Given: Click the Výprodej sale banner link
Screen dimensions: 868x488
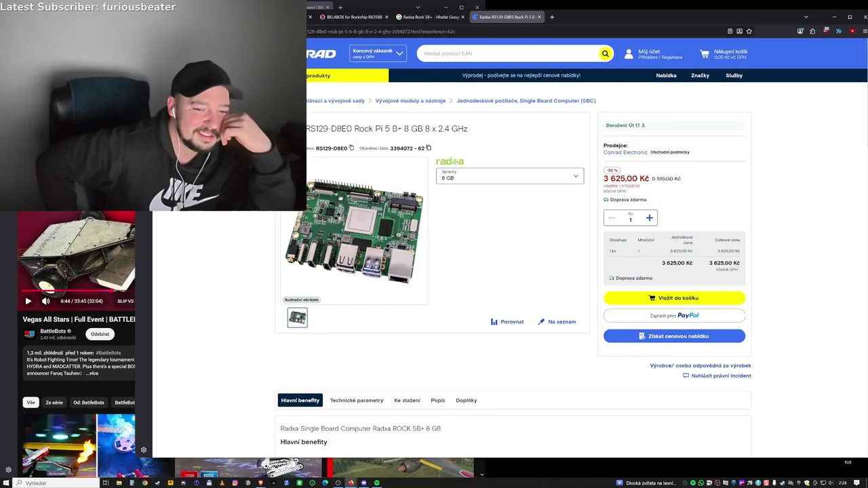Looking at the screenshot, I should point(521,75).
